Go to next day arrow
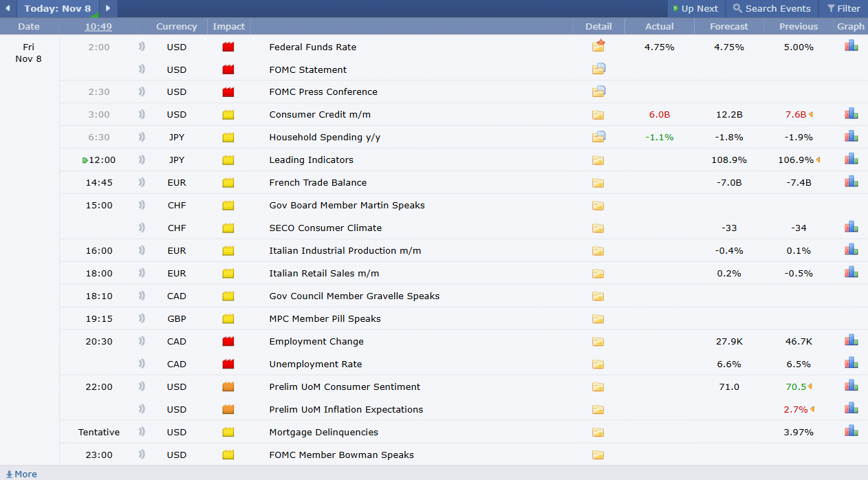This screenshot has width=868, height=480. click(x=108, y=8)
